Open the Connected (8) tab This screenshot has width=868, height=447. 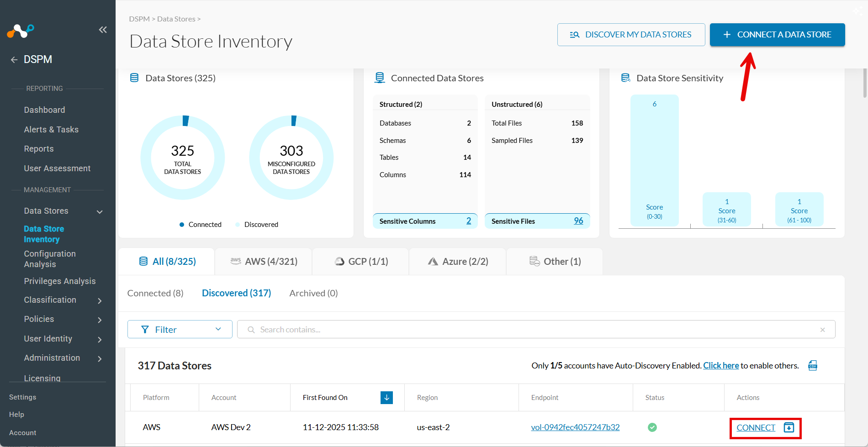(155, 293)
